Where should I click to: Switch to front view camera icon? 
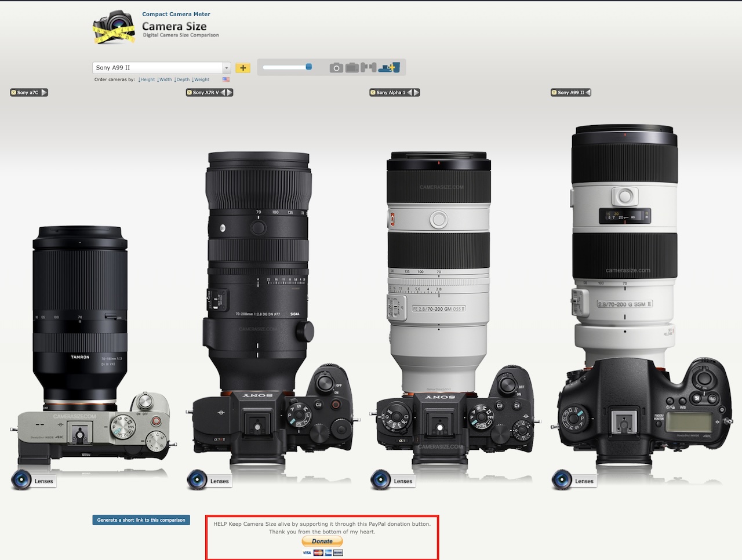point(336,68)
